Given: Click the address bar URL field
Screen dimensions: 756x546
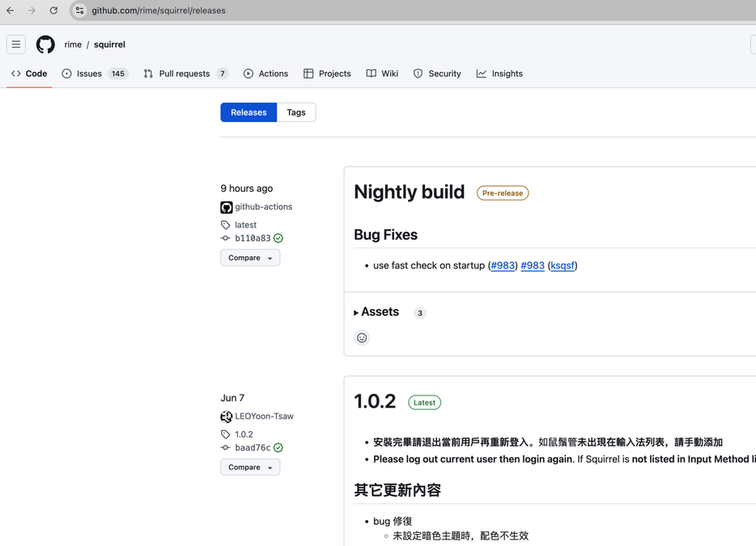Looking at the screenshot, I should click(x=414, y=11).
